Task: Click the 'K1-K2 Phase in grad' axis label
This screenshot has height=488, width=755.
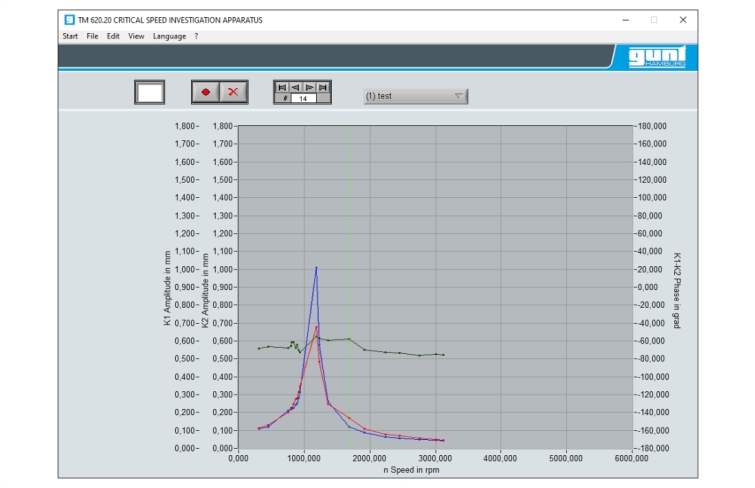Action: (x=677, y=290)
